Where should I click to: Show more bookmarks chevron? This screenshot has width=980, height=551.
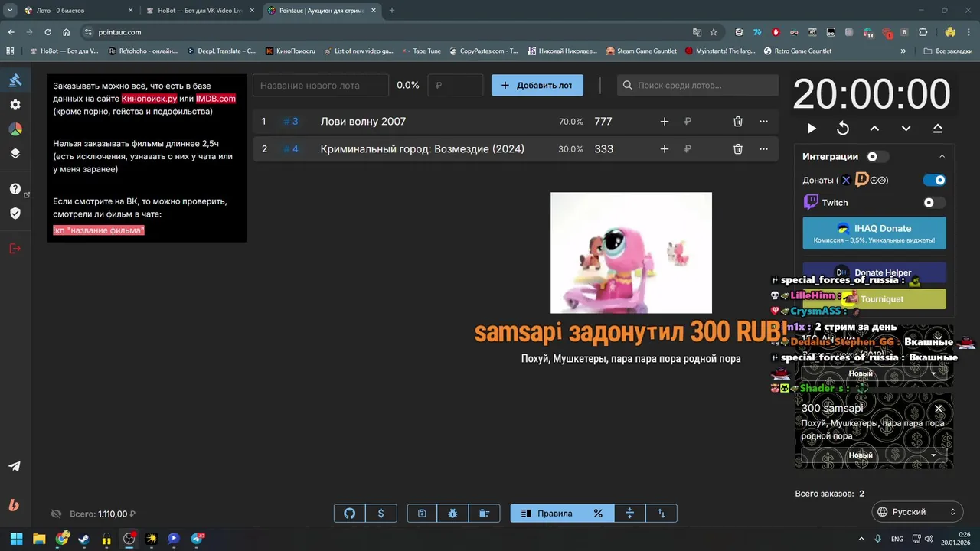(x=903, y=51)
